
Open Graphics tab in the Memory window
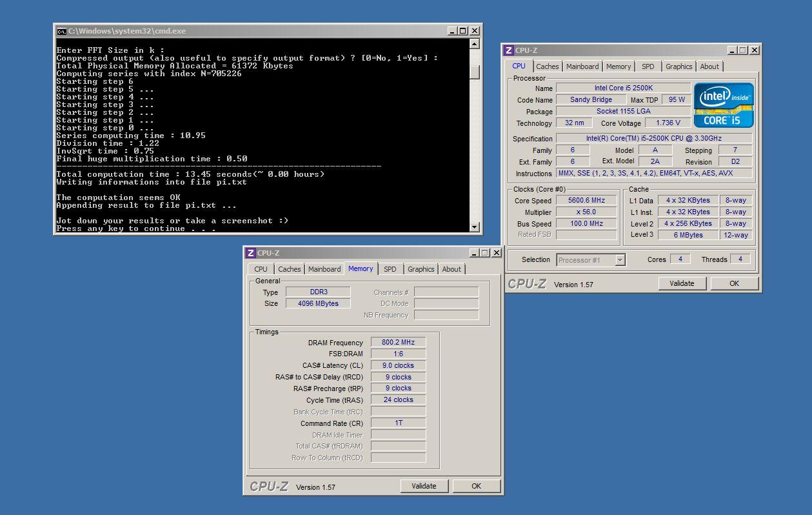tap(421, 269)
